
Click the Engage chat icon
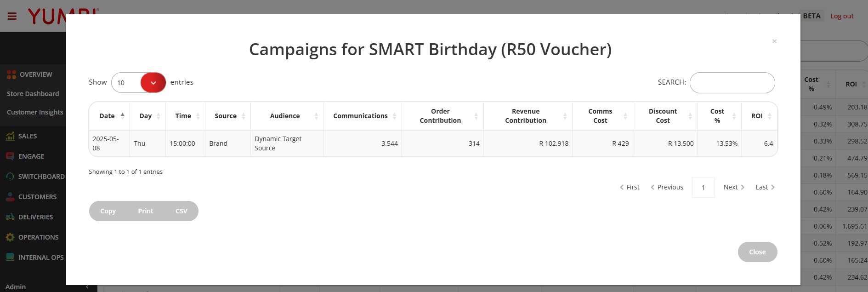click(x=10, y=156)
